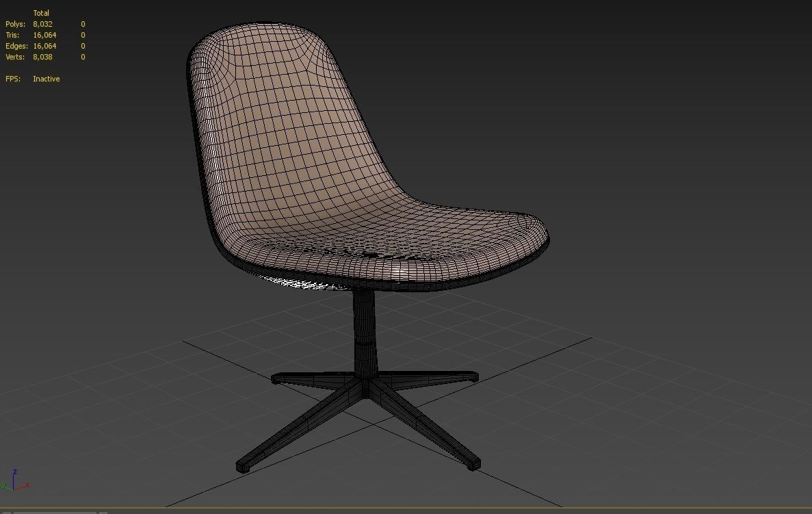Screen dimensions: 812x514
Task: Click the Polys total value 8,032
Action: point(42,24)
